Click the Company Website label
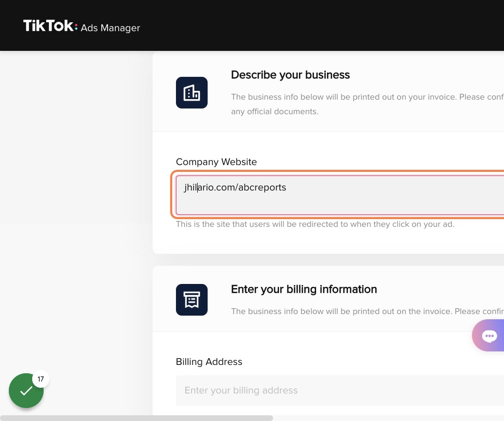Viewport: 504px width, 421px height. click(x=216, y=161)
